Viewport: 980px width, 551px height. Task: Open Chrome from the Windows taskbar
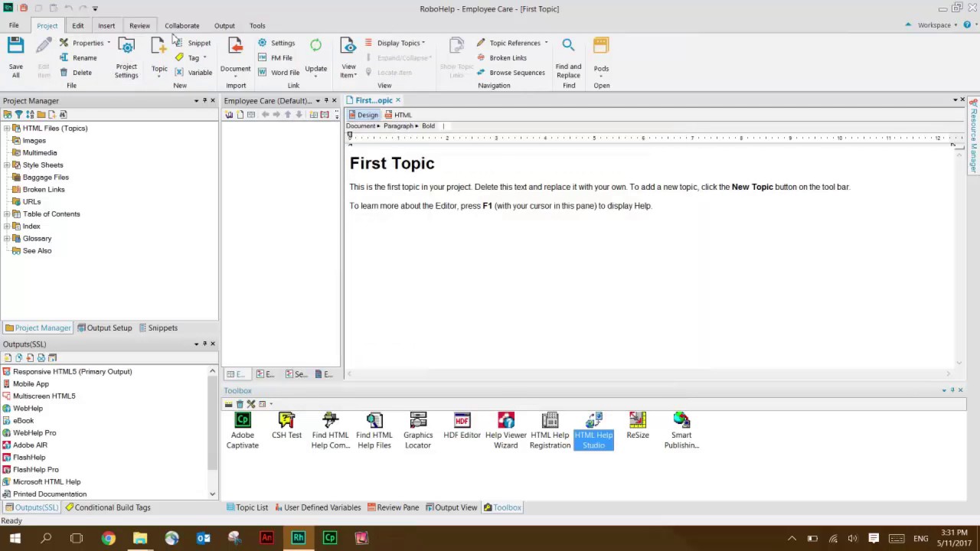(x=108, y=538)
